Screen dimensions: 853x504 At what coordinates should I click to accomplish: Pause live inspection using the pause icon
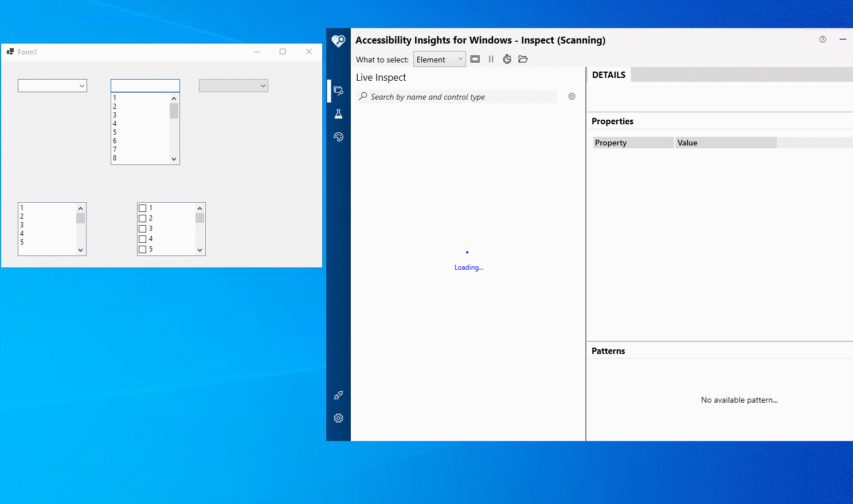491,58
